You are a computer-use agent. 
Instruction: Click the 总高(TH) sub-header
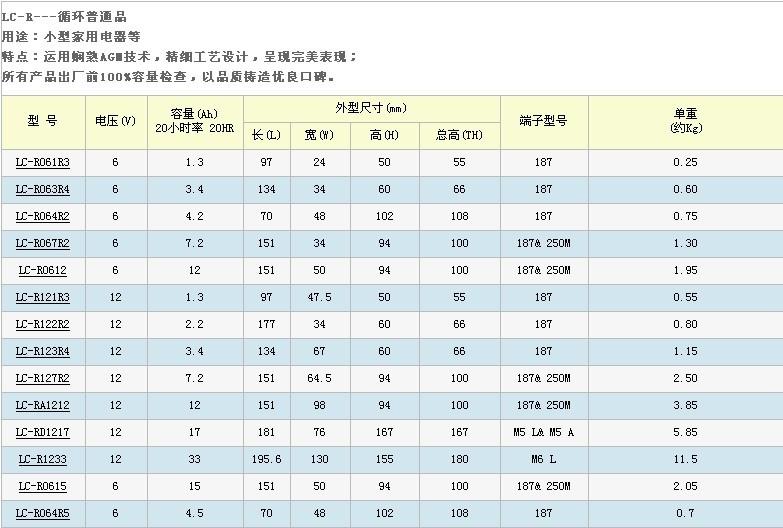click(459, 135)
